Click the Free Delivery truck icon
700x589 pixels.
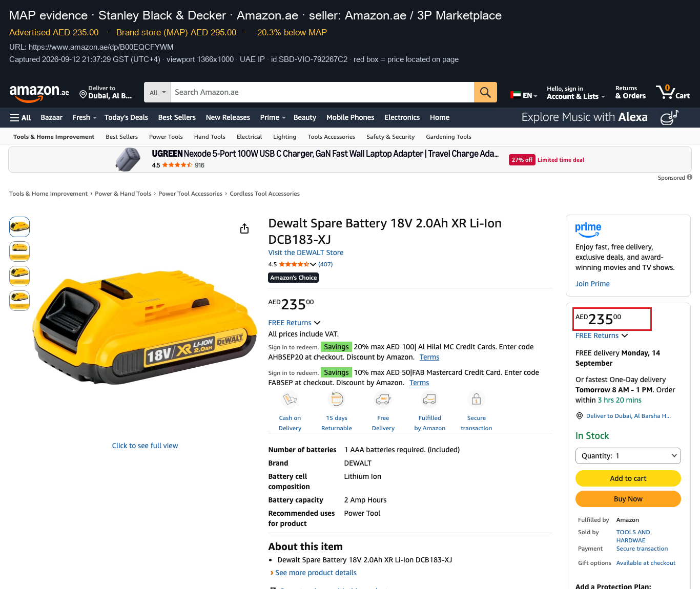click(383, 399)
